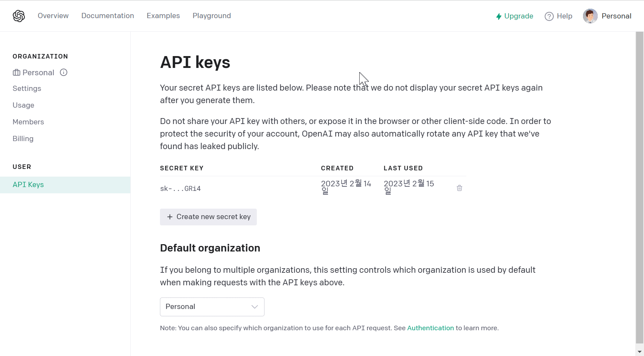This screenshot has height=356, width=644.
Task: Select the sk-...GRi4 secret key row
Action: tap(313, 188)
